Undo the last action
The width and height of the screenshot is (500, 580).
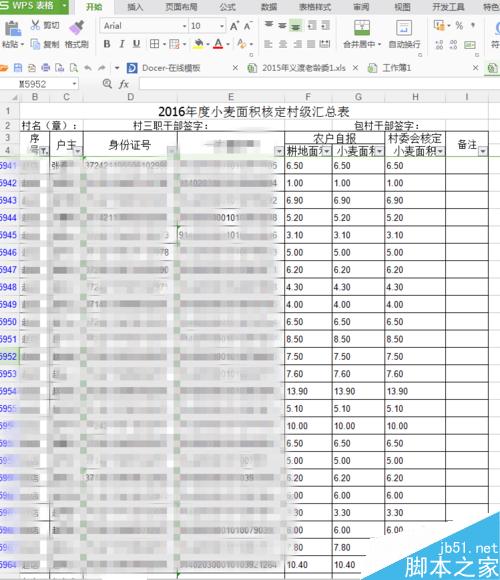[x=88, y=68]
